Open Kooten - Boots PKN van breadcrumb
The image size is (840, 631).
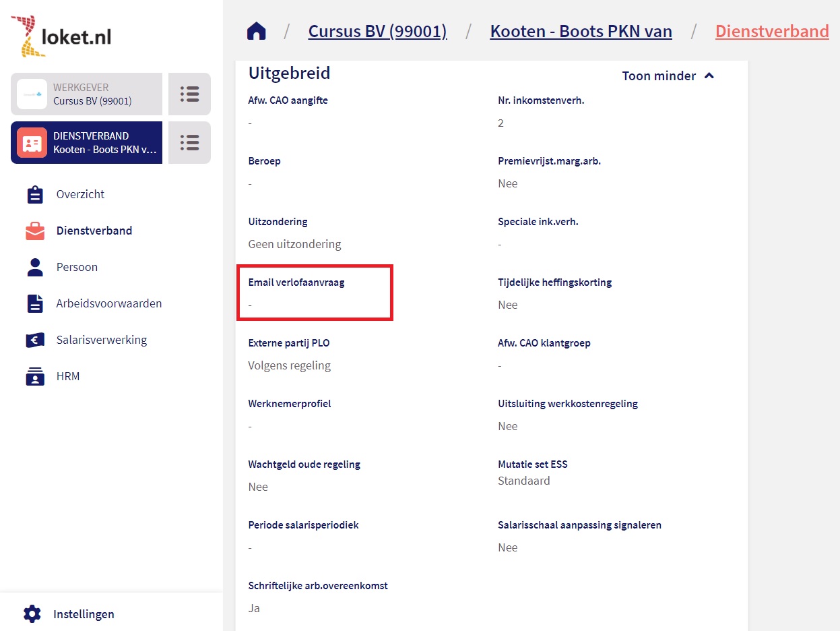pos(581,31)
